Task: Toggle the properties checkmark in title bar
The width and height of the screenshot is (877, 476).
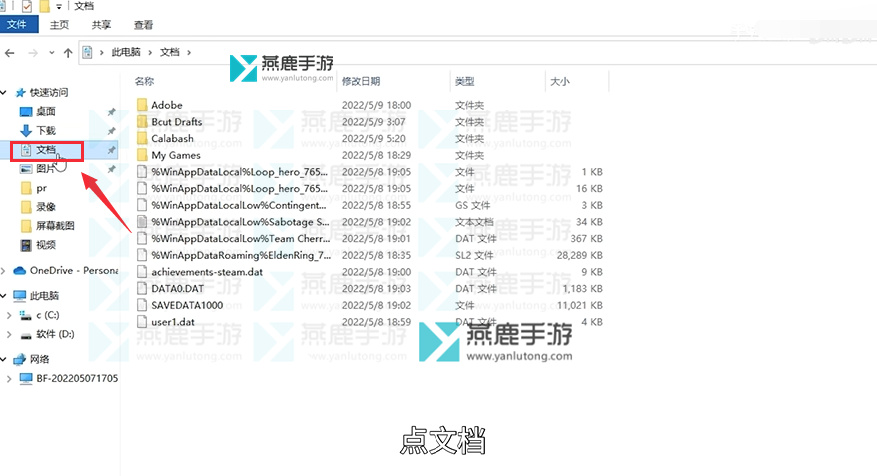Action: [27, 7]
